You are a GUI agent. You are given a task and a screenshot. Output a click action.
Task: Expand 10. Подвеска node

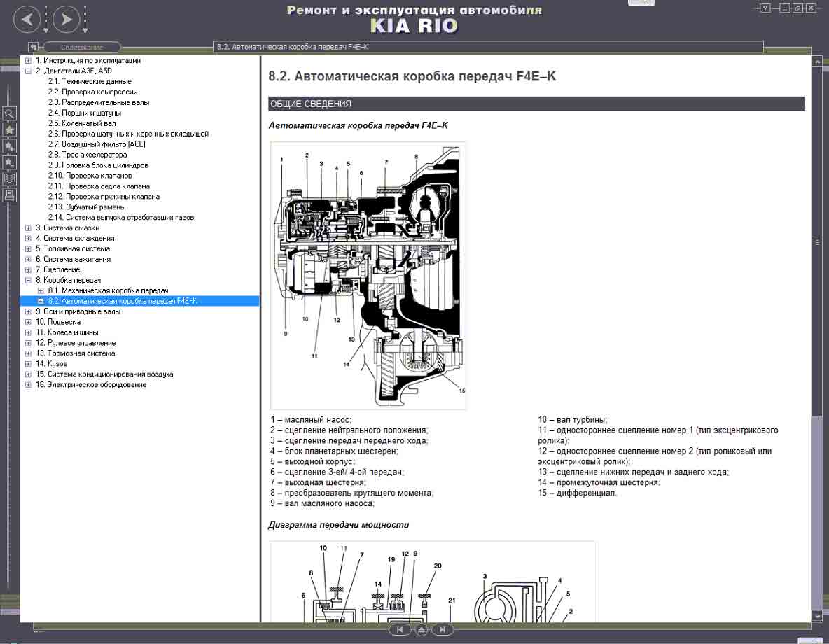[28, 323]
